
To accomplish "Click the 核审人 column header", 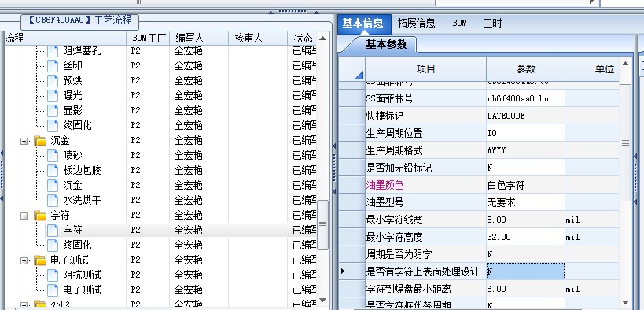I will pyautogui.click(x=259, y=39).
